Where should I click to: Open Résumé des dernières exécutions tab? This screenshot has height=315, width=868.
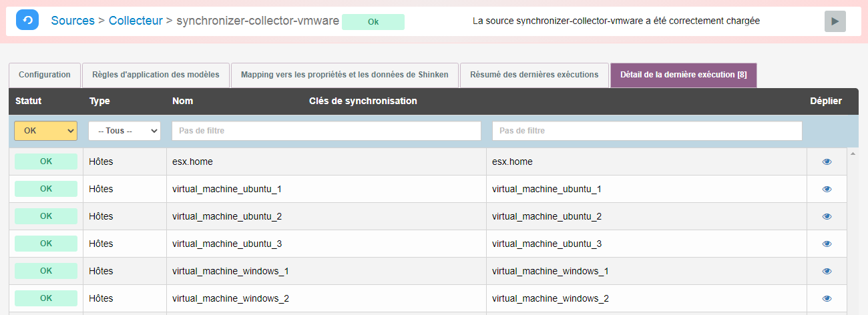(534, 75)
